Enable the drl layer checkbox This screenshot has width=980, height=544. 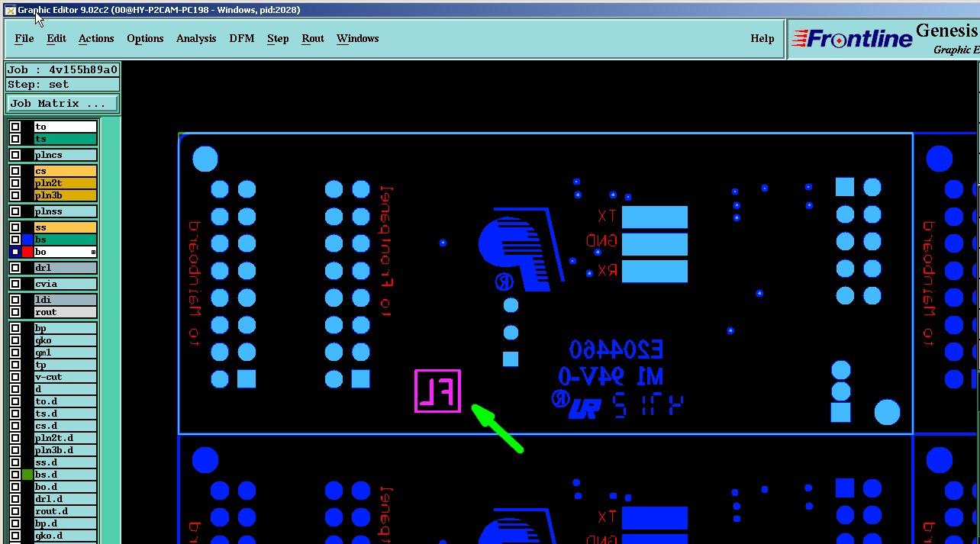(x=15, y=268)
